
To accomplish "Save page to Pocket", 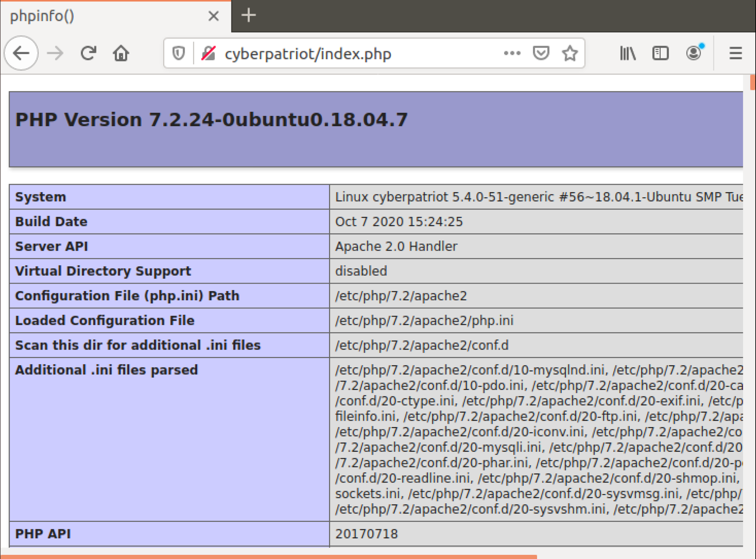I will point(541,53).
